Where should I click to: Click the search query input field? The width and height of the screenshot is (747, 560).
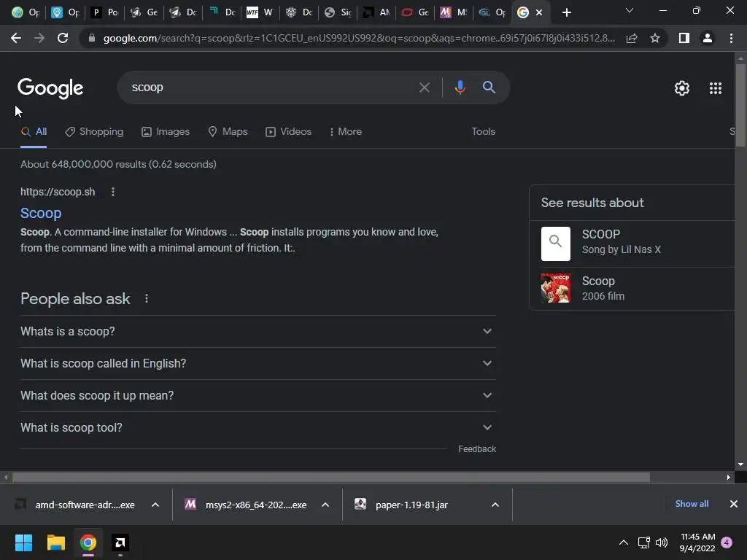click(x=271, y=87)
